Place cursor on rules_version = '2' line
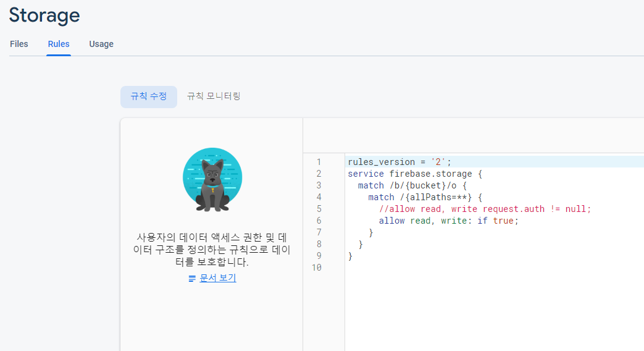Screen dimensions: 644x351 (399, 162)
